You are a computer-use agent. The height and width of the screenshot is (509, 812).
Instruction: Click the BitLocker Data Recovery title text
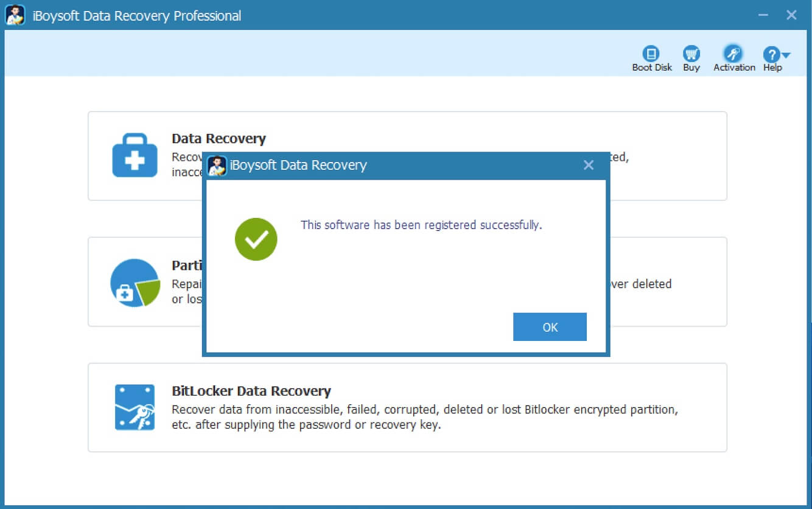coord(251,390)
